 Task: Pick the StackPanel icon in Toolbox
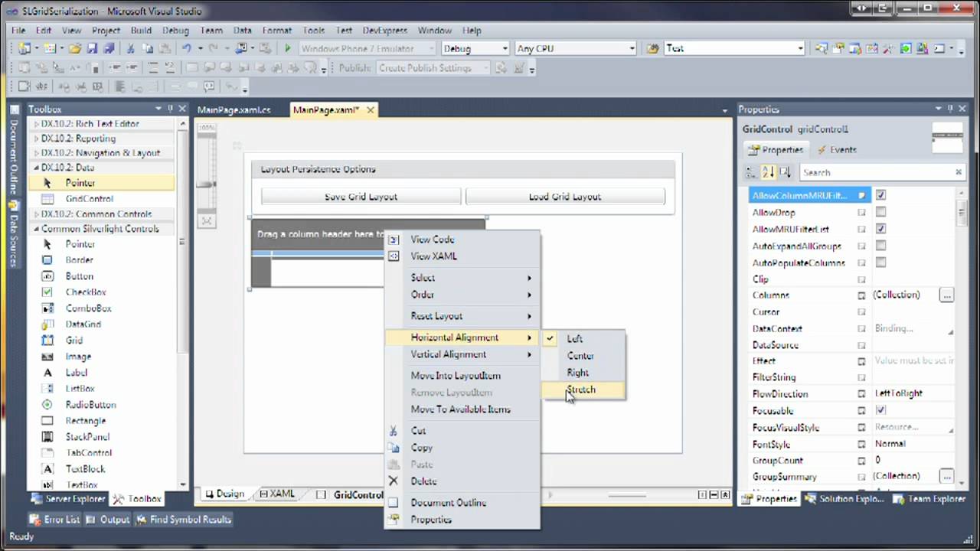(47, 437)
